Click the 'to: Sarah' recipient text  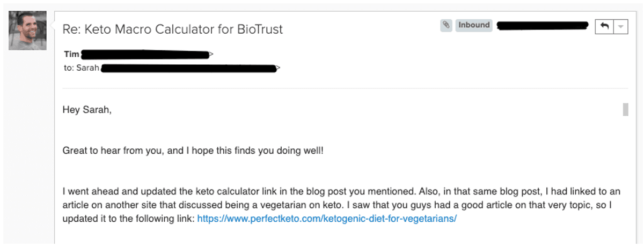coord(81,68)
